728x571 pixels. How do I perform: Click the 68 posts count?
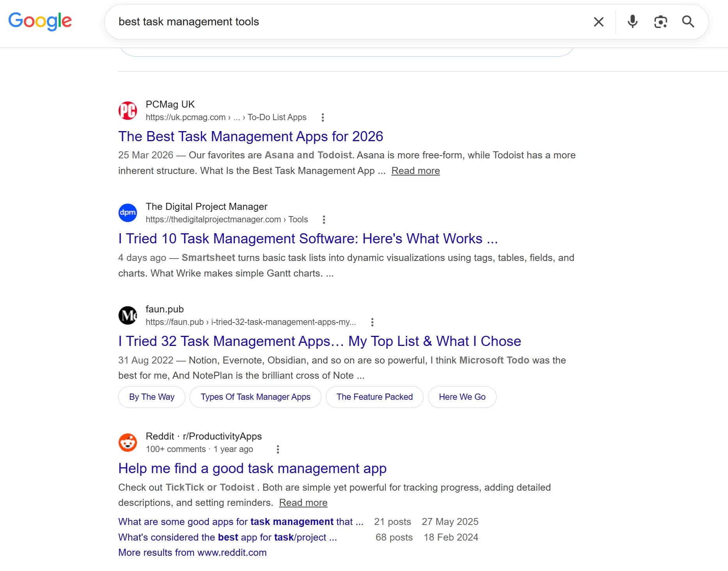pyautogui.click(x=394, y=537)
